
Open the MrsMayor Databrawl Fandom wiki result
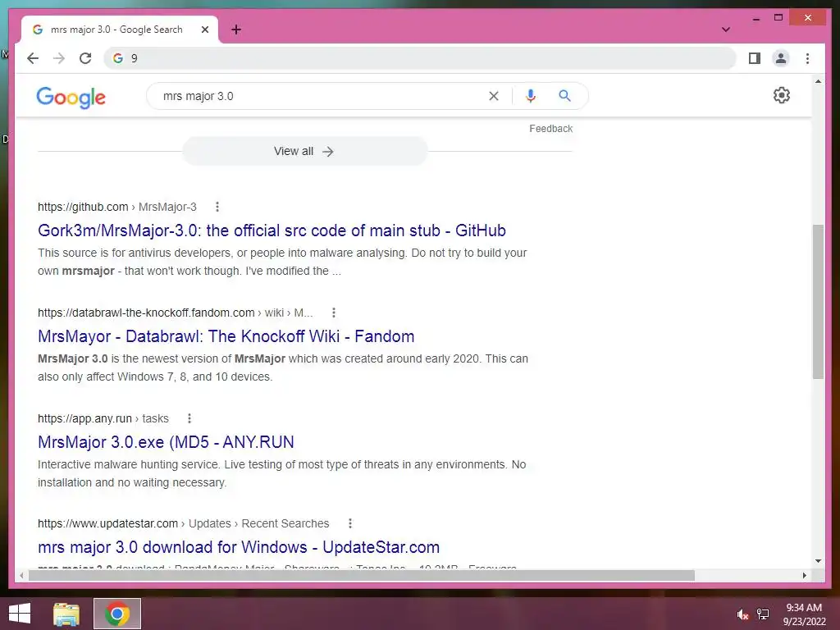(226, 336)
